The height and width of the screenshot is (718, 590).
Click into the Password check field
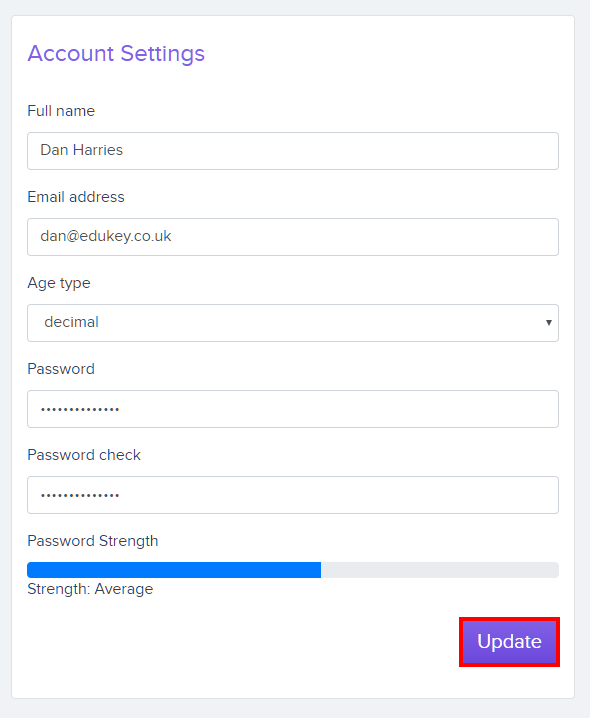click(x=293, y=495)
